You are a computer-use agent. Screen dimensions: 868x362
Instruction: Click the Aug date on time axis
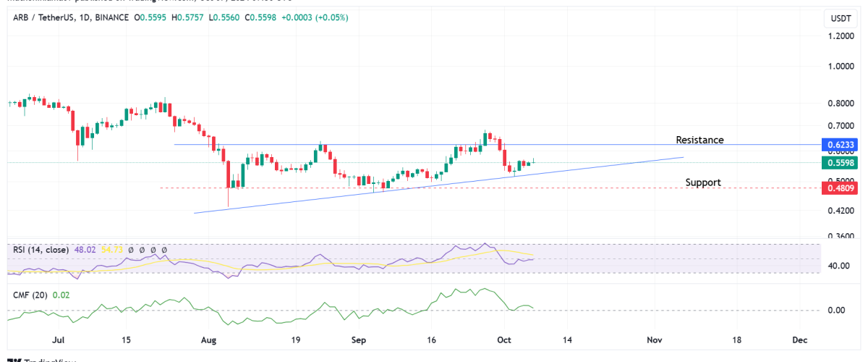pos(209,339)
